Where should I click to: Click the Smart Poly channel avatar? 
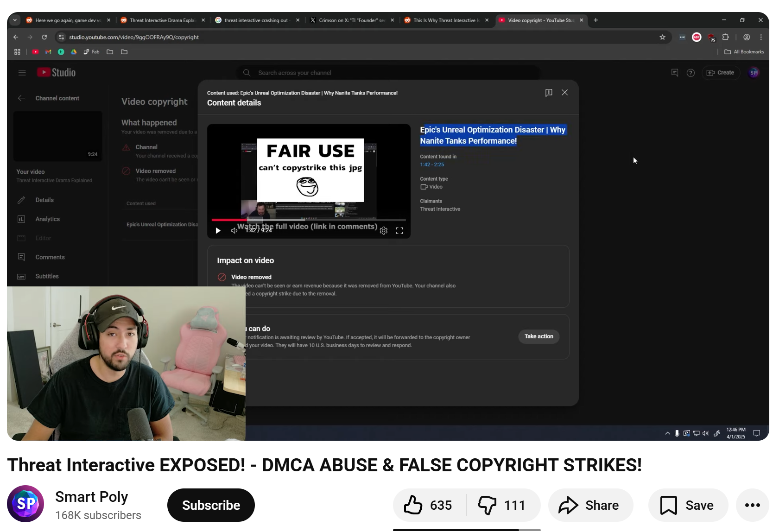coord(25,504)
